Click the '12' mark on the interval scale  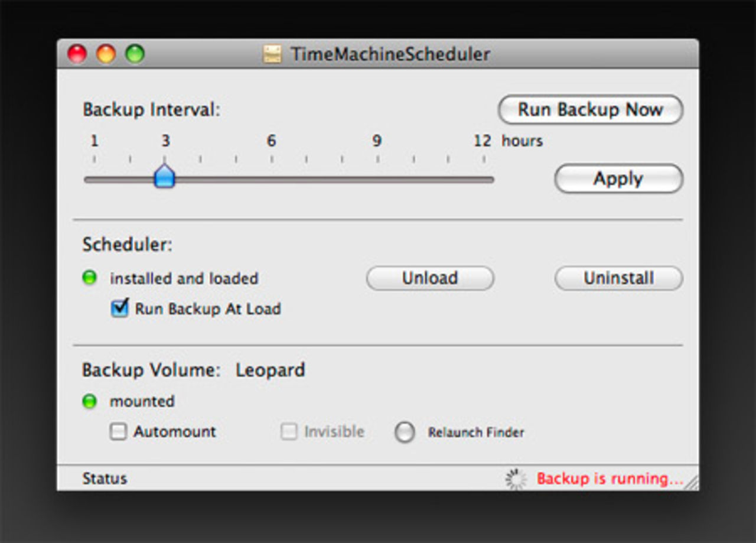pyautogui.click(x=483, y=141)
